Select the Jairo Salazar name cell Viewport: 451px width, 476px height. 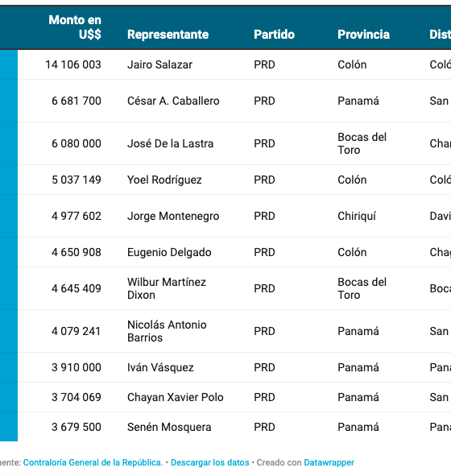click(159, 64)
